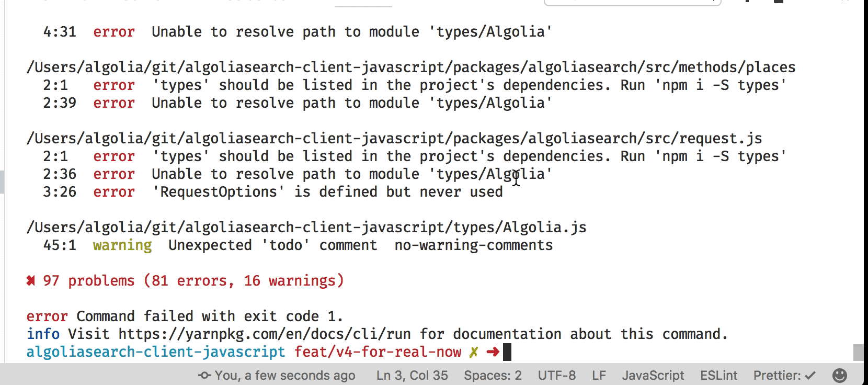Image resolution: width=868 pixels, height=385 pixels.
Task: Open the types/Algolia.js file path link
Action: pyautogui.click(x=306, y=228)
